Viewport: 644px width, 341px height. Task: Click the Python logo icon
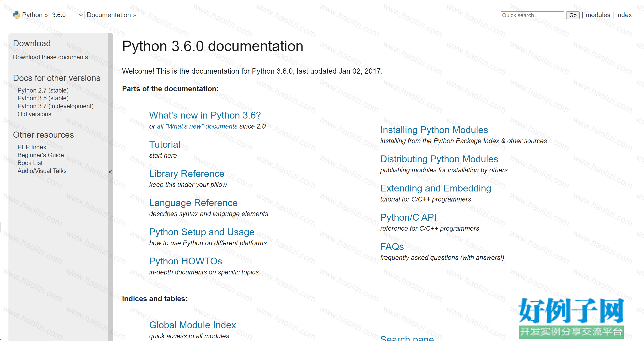point(16,15)
